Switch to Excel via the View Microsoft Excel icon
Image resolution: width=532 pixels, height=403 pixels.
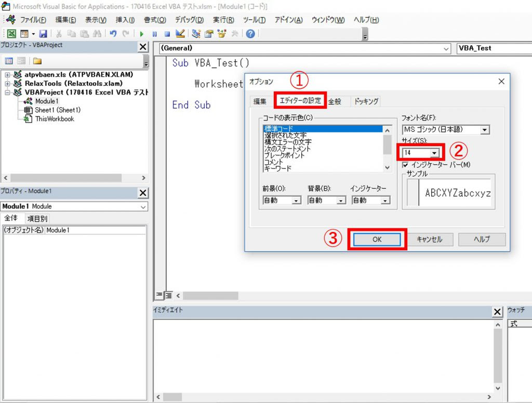click(x=11, y=34)
